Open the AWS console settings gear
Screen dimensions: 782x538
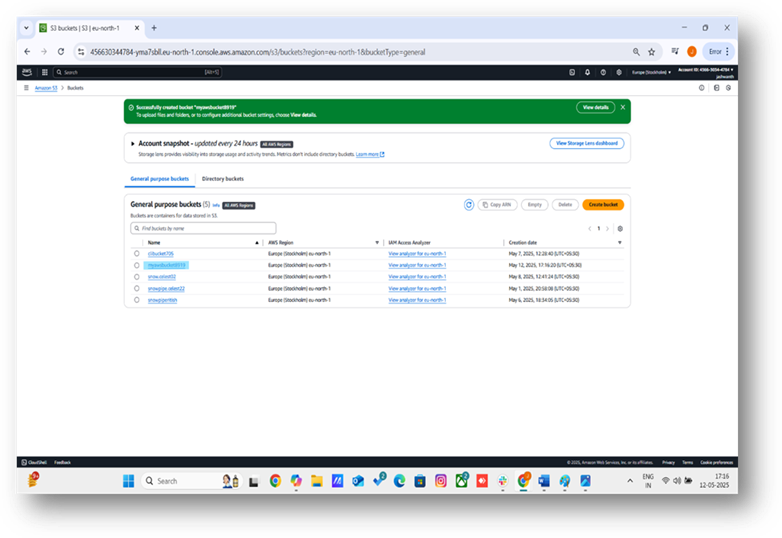(619, 72)
